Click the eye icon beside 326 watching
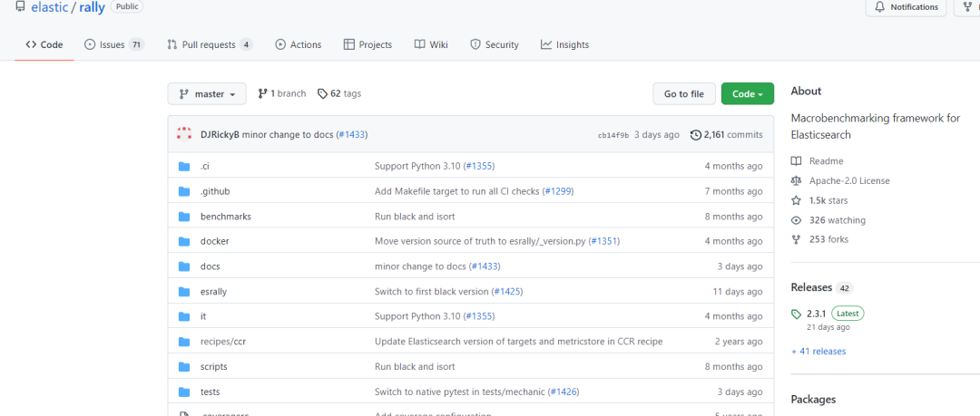980x416 pixels. 797,220
